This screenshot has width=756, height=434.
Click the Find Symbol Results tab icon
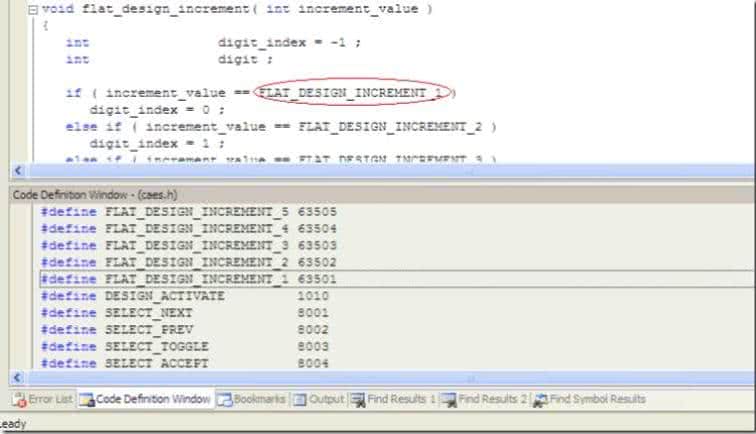540,399
